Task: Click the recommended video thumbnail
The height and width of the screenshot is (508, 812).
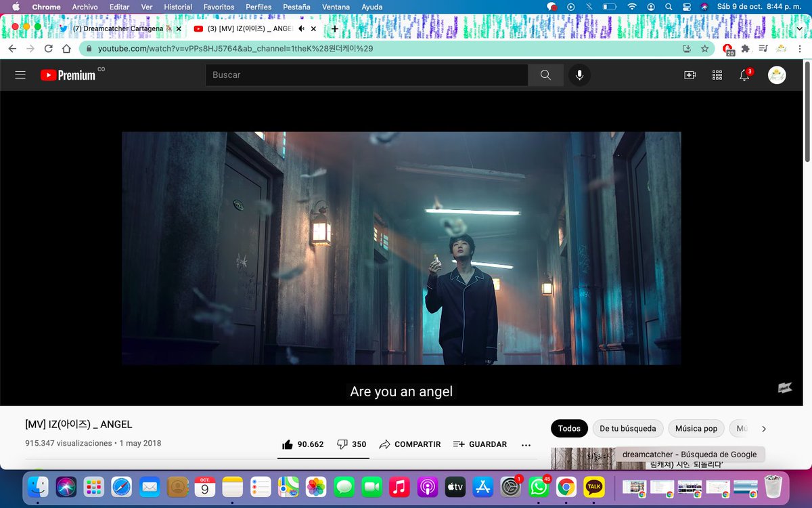Action: pyautogui.click(x=583, y=459)
